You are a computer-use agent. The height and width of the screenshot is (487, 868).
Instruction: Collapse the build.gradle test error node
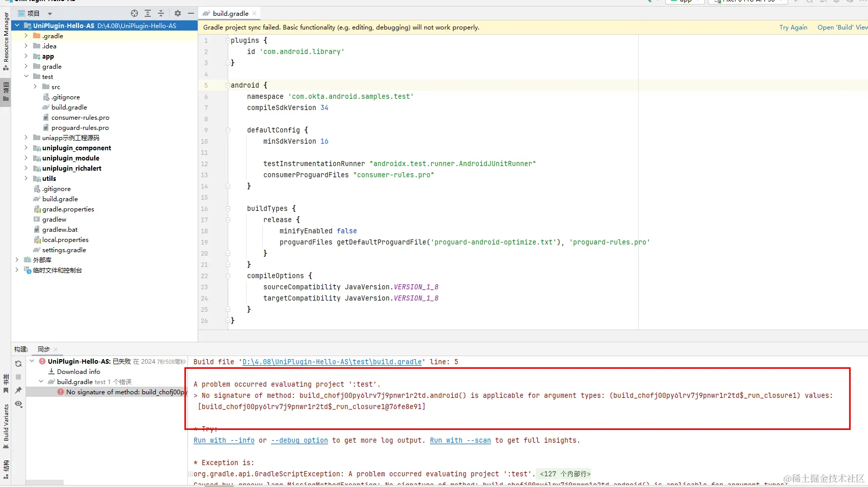41,382
